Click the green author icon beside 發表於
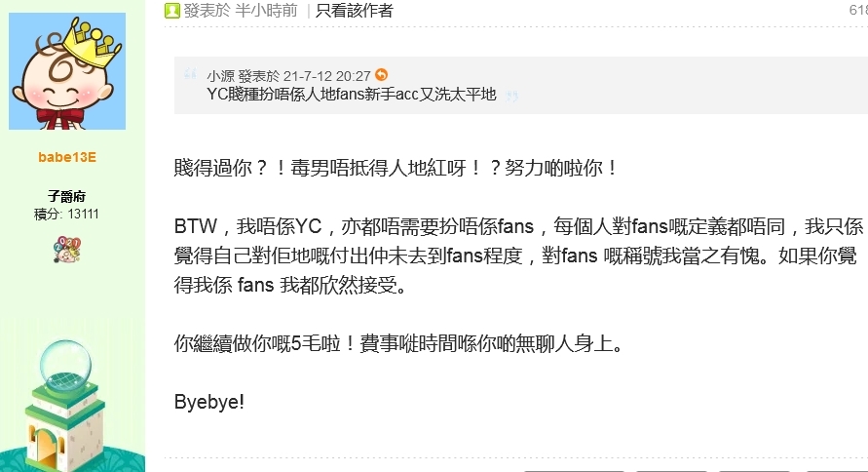This screenshot has width=868, height=472. click(172, 11)
